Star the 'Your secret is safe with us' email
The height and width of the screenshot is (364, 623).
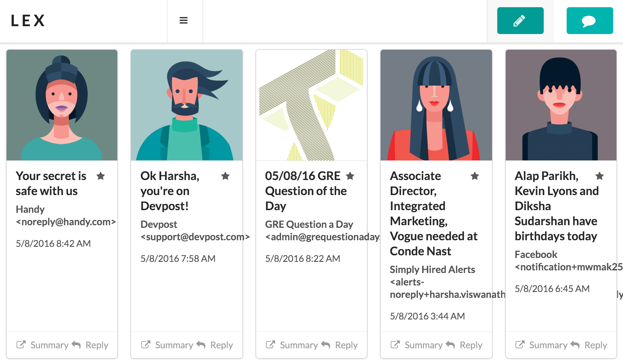(x=101, y=176)
